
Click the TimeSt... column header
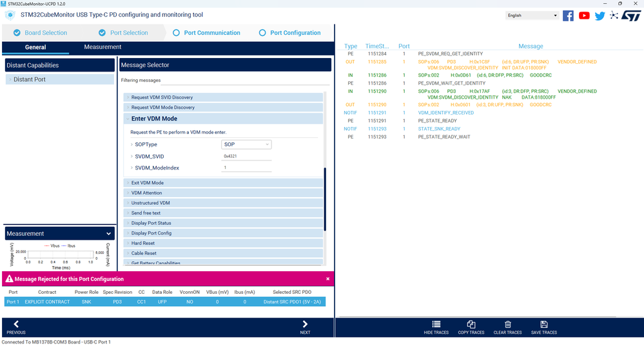(376, 46)
